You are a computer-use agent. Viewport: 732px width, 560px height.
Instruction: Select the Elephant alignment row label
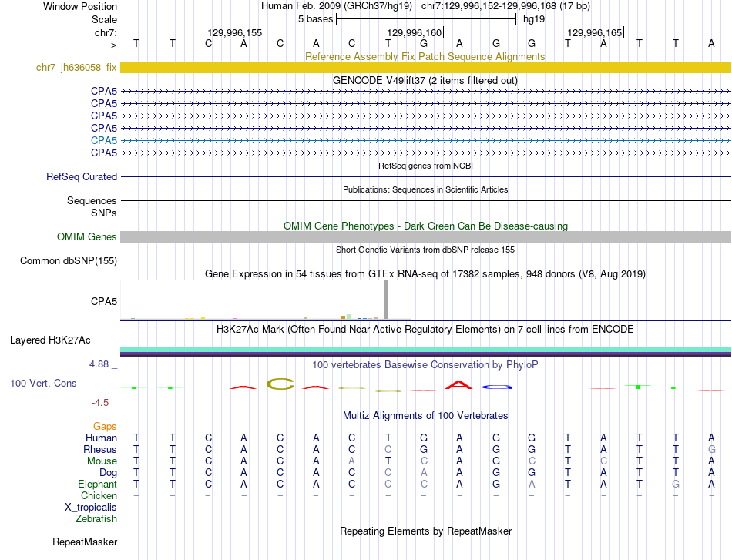tap(97, 485)
